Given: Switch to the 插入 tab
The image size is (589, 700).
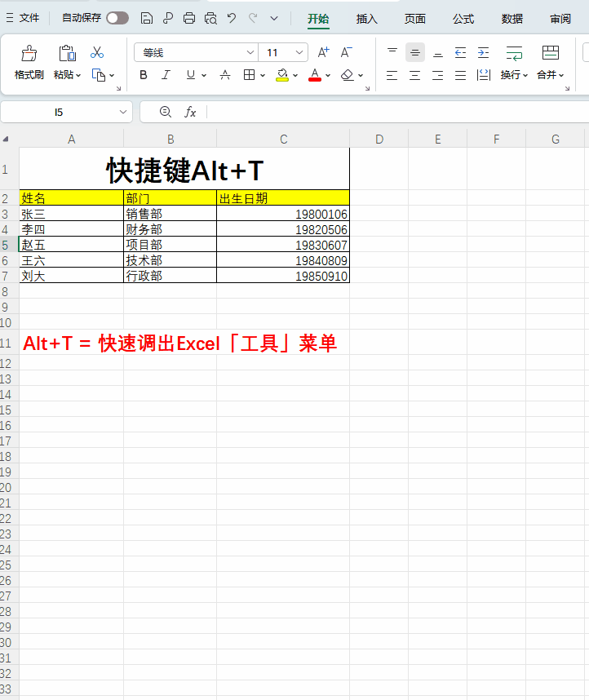Looking at the screenshot, I should (x=366, y=19).
